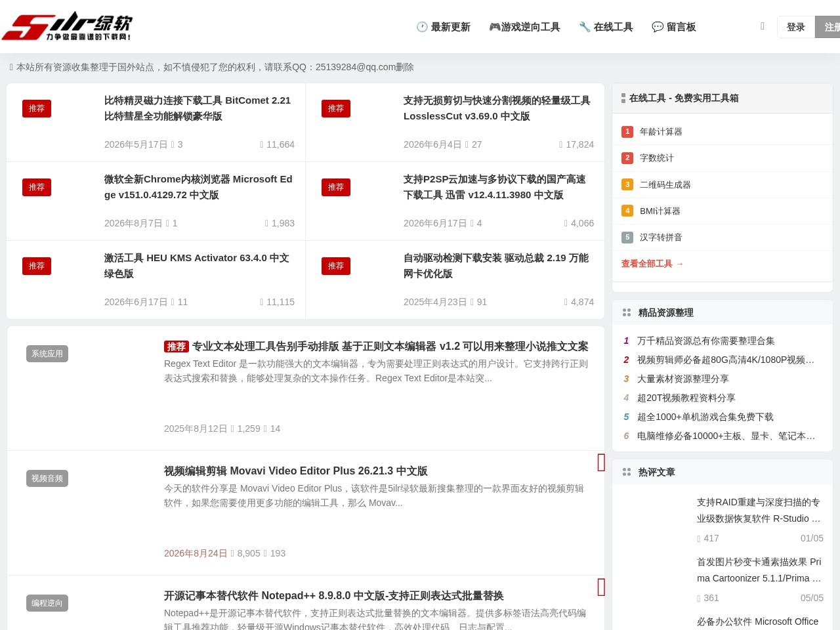Viewport: 840px width, 630px height.
Task: Open Prima Cartoonizer 5.1.1 hot article
Action: (x=759, y=570)
